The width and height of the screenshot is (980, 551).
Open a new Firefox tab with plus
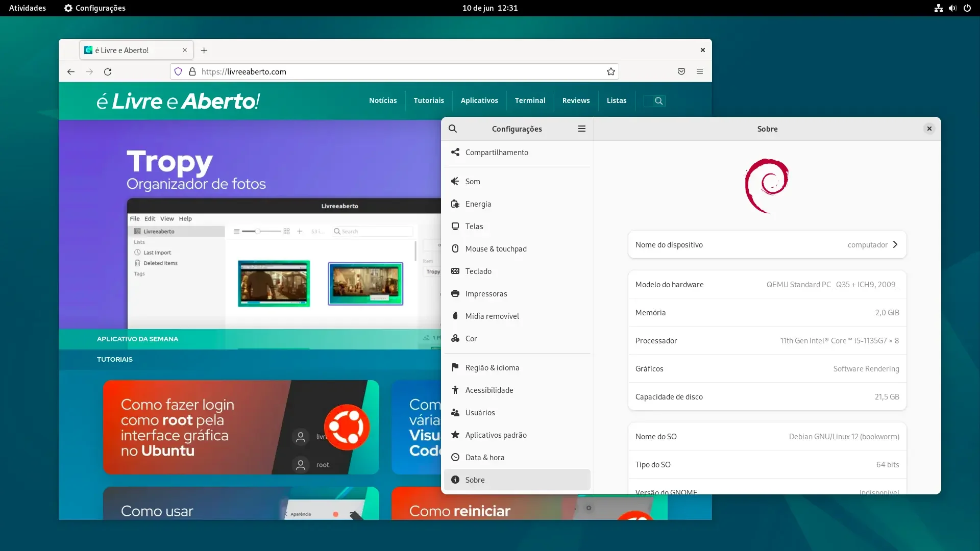click(x=204, y=51)
